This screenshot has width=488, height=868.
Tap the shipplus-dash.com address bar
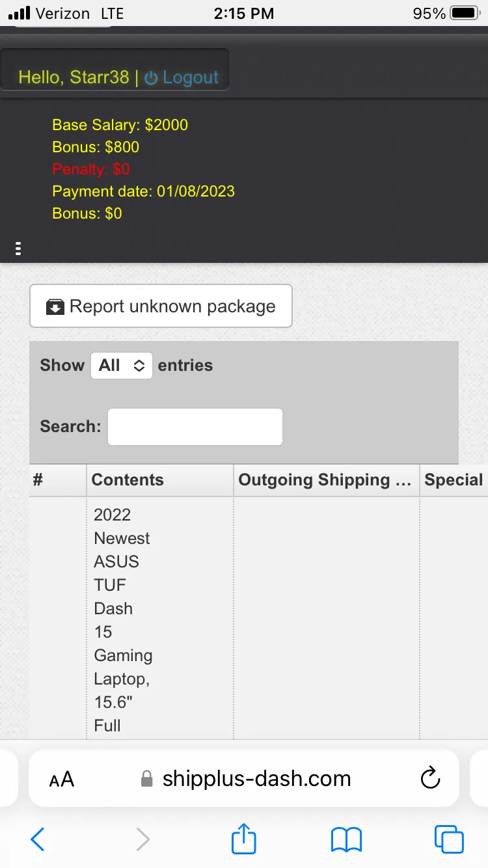point(244,778)
